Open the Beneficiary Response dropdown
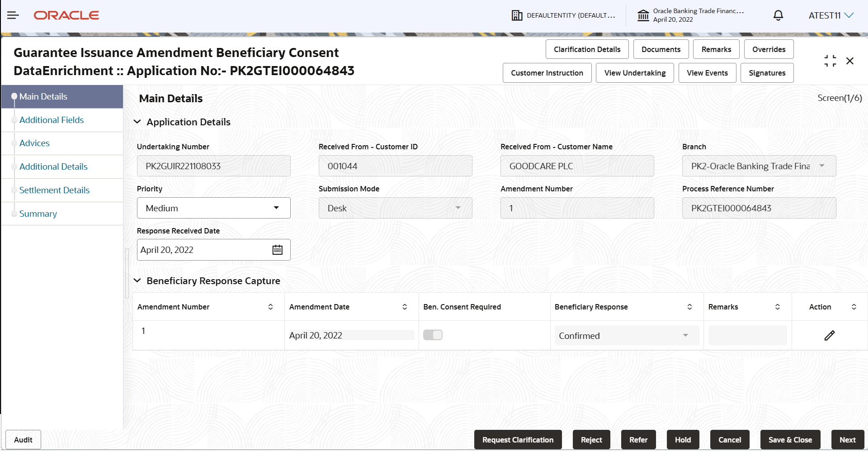 coord(627,336)
